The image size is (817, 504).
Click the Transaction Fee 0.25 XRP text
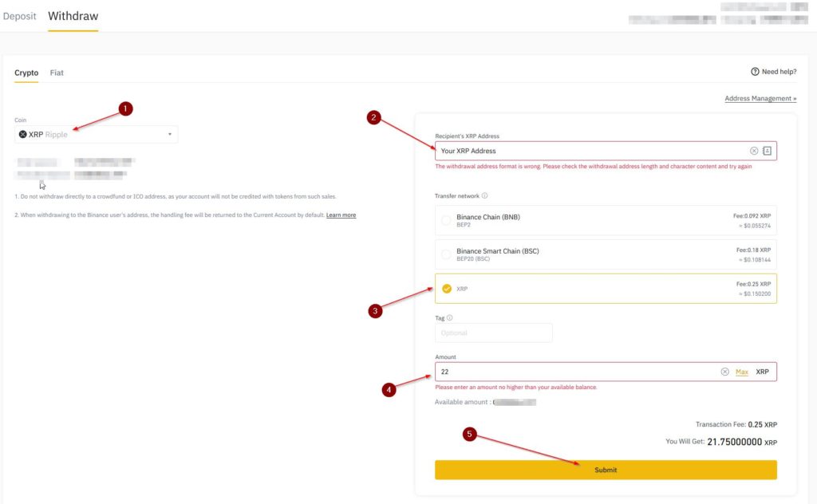736,424
